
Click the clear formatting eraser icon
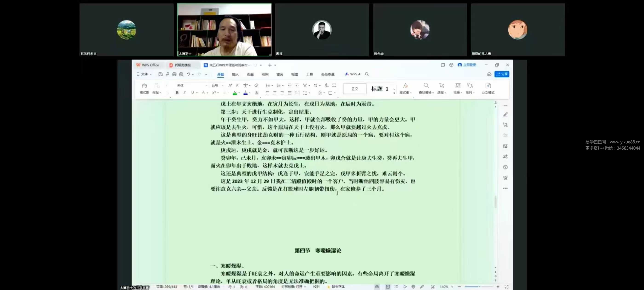click(256, 85)
